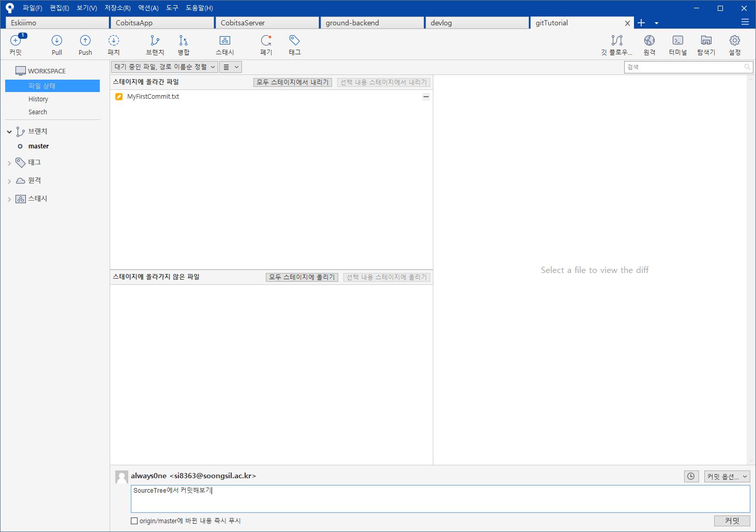The width and height of the screenshot is (756, 532).
Task: Click the WORKSPACE monitor icon
Action: tap(21, 71)
